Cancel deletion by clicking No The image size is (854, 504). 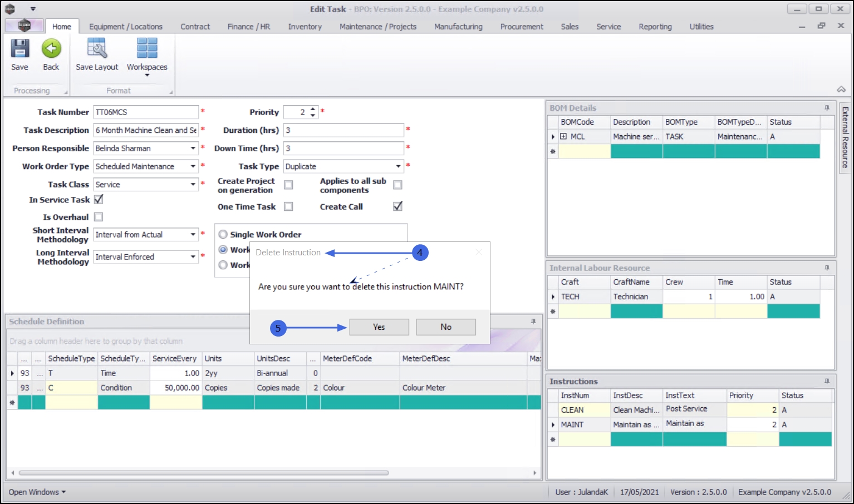[446, 327]
